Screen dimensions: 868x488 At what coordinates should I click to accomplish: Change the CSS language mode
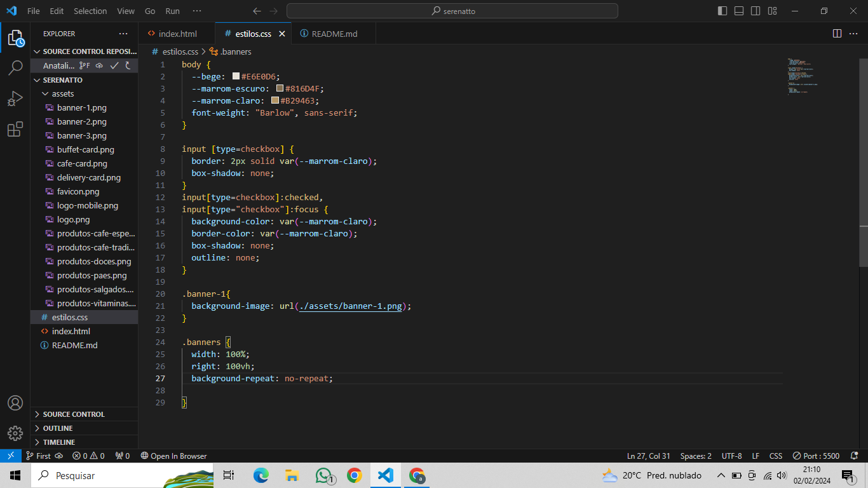(776, 456)
